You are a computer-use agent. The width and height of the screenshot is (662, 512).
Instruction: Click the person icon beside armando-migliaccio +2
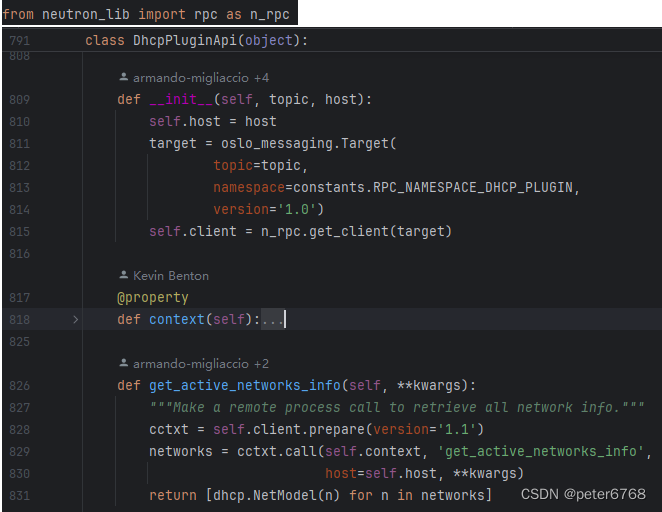point(124,363)
